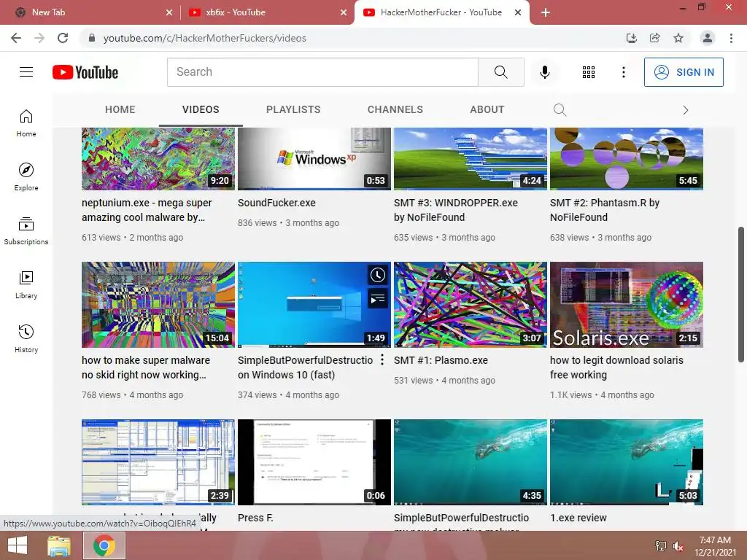
Task: Open Press F. video title
Action: pyautogui.click(x=255, y=518)
